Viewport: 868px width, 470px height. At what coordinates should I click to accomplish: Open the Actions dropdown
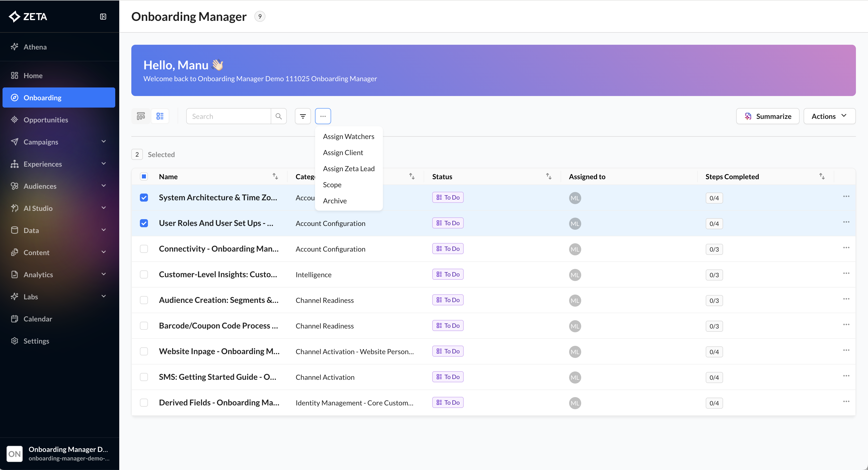pos(829,116)
